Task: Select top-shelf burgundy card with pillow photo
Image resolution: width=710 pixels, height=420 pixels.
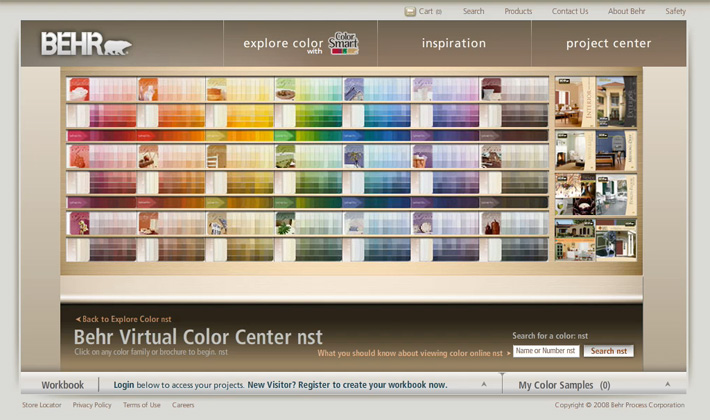Action: coord(491,89)
